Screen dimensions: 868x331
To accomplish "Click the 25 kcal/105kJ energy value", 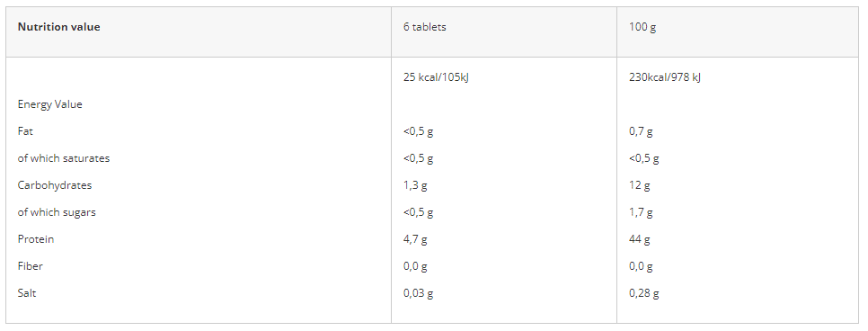I will tap(436, 77).
